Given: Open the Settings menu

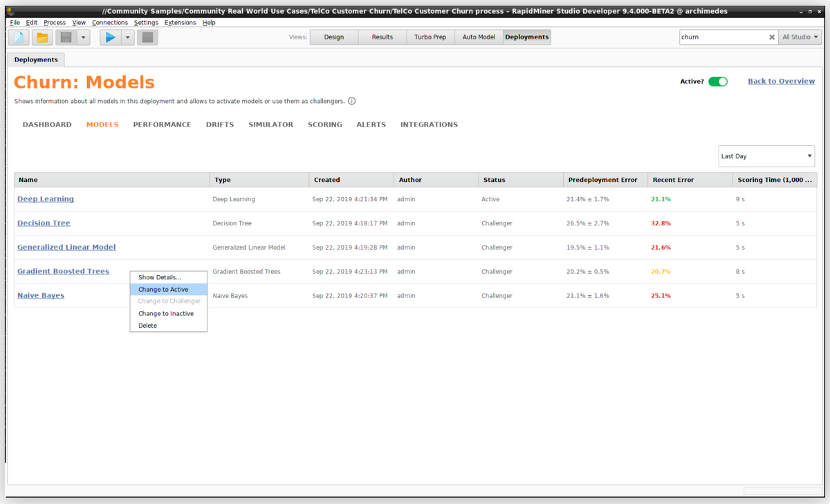Looking at the screenshot, I should click(x=146, y=23).
